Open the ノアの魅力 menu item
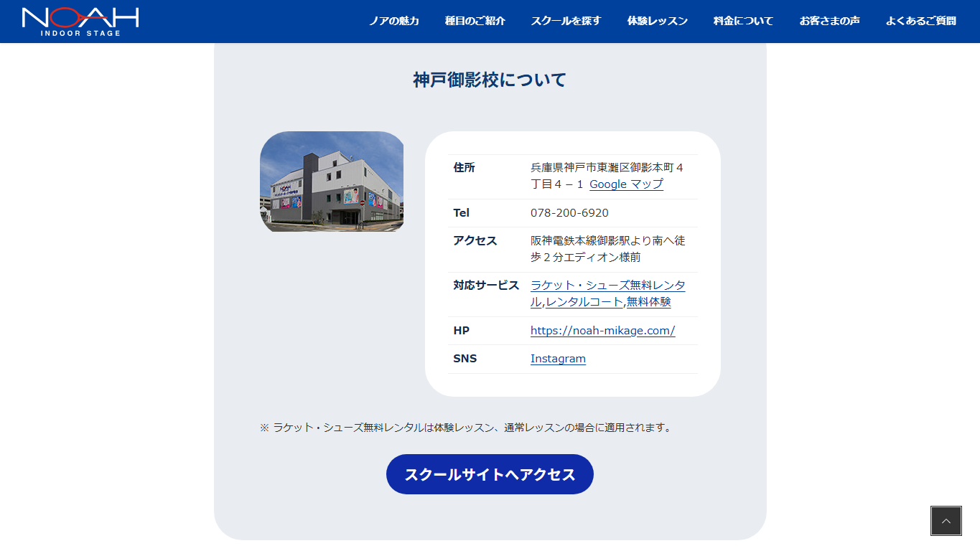980x551 pixels. 394,21
